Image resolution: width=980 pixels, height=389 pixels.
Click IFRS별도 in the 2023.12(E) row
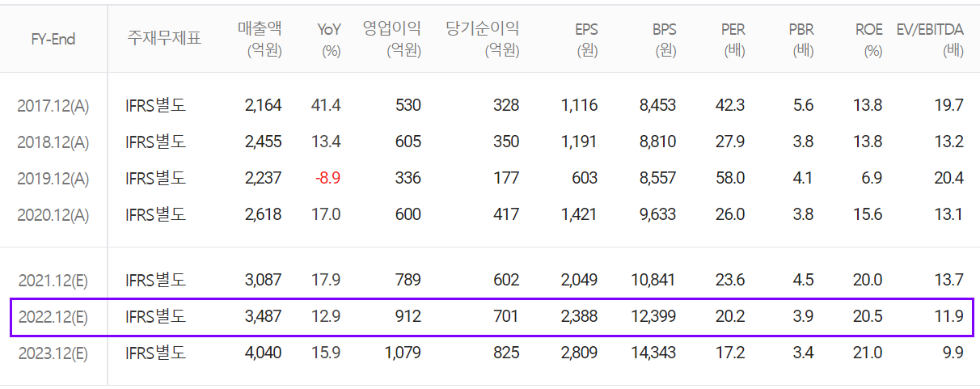pos(156,353)
